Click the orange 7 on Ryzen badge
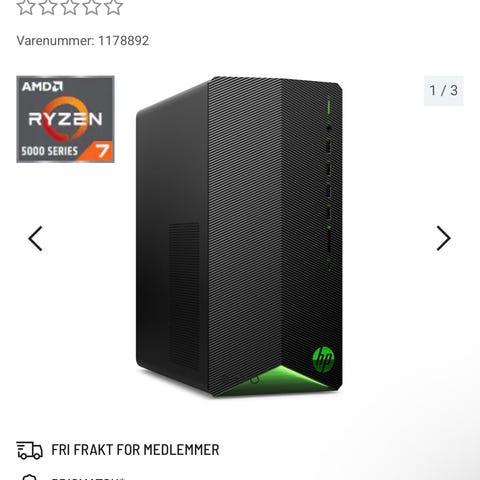This screenshot has height=480, width=480. (102, 152)
